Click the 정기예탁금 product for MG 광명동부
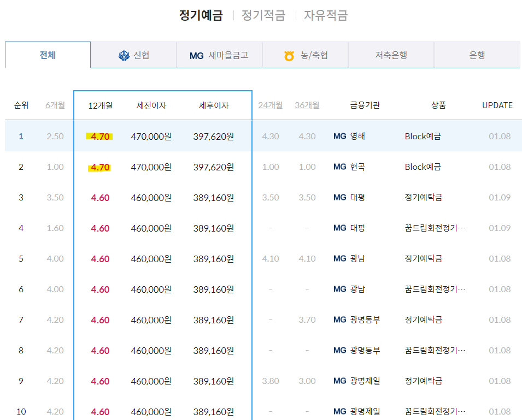 [x=423, y=320]
